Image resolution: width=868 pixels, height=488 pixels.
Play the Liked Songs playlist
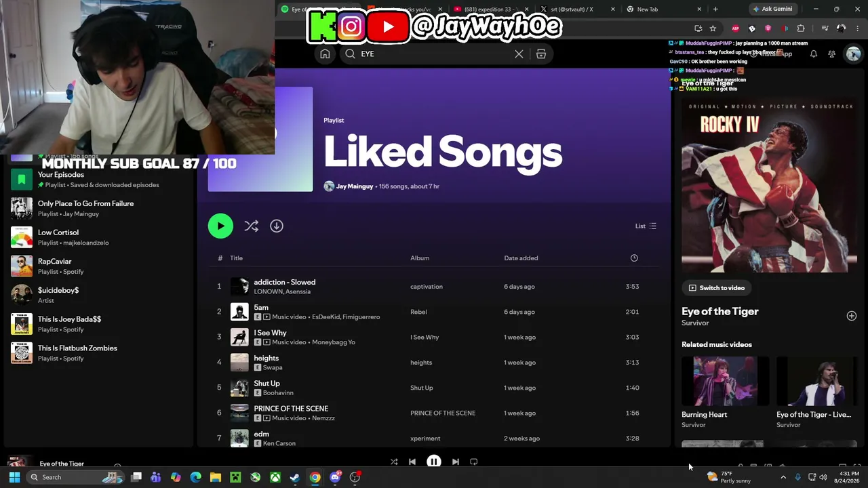[x=220, y=226]
